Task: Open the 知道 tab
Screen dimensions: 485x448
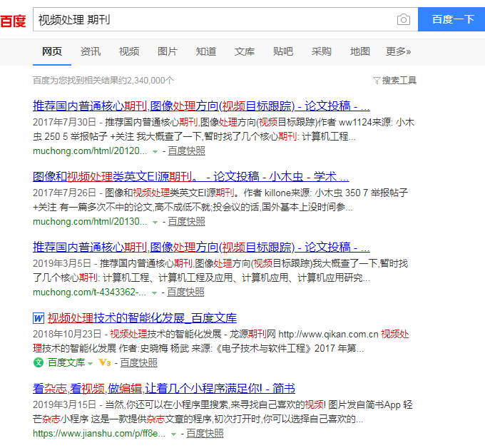Action: 205,51
